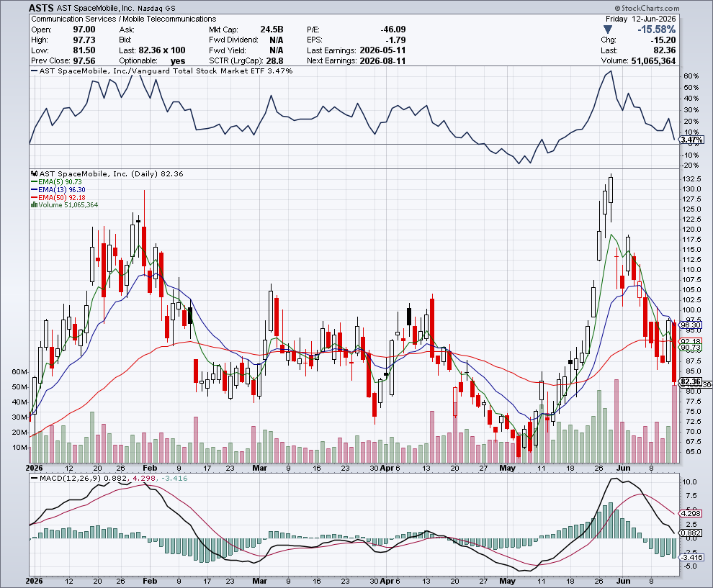Click the Open value 97.00
Screen dimensions: 713x588
click(84, 30)
